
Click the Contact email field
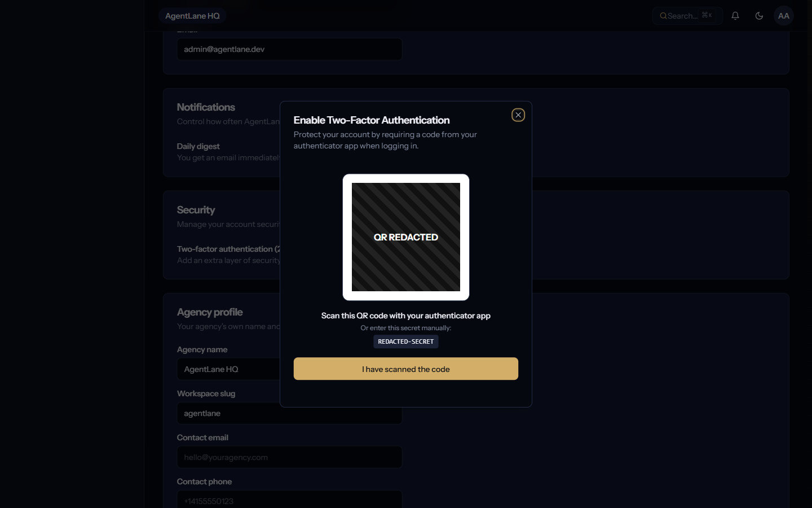coord(290,457)
